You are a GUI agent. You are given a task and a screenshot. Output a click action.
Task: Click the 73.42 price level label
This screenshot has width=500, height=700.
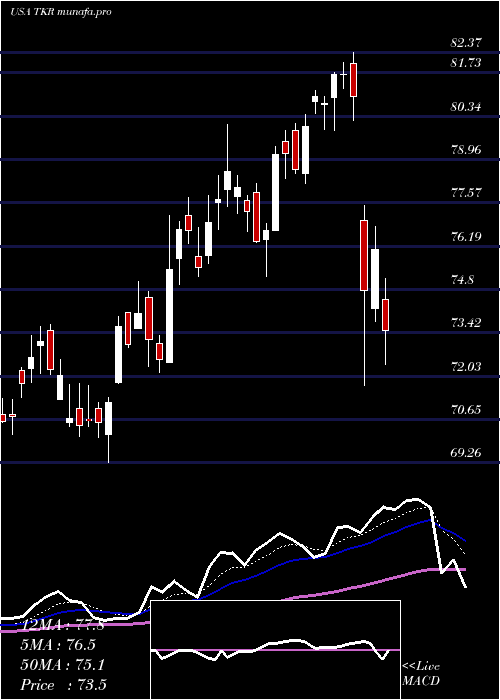466,323
